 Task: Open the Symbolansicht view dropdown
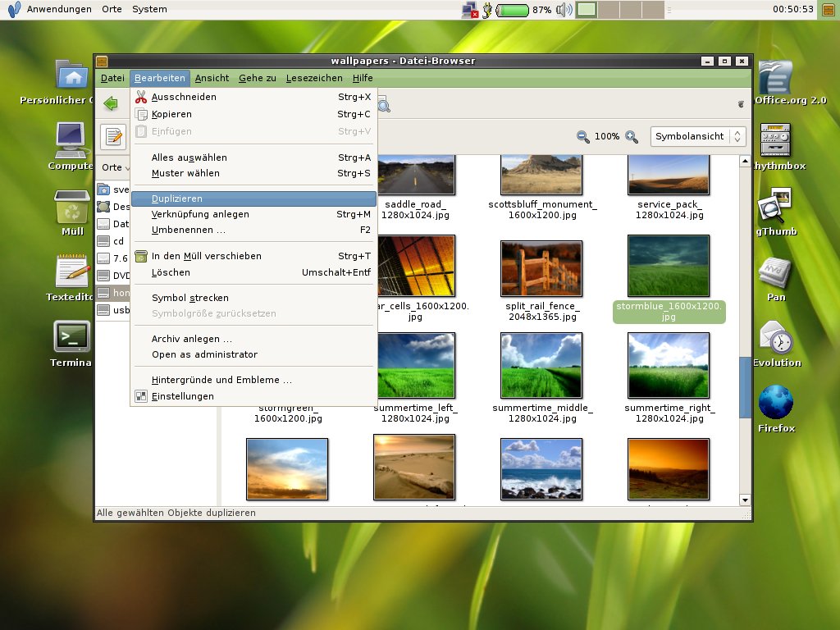[698, 137]
